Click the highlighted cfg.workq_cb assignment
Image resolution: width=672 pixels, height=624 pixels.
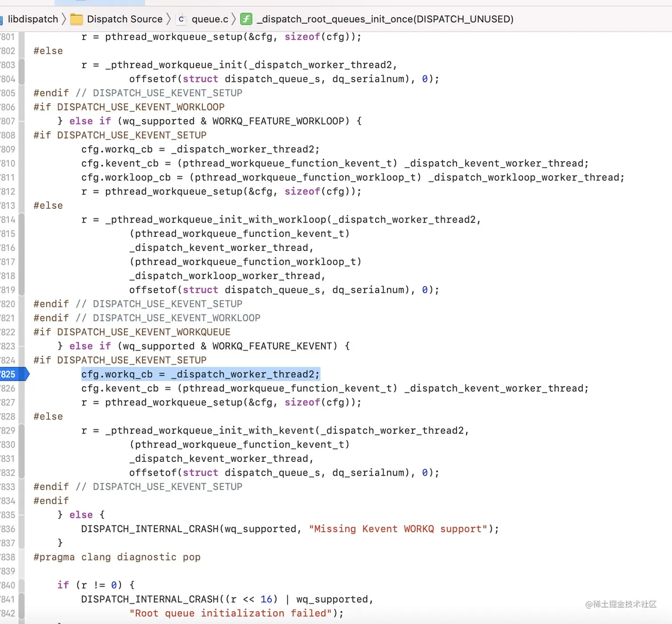[x=200, y=374]
